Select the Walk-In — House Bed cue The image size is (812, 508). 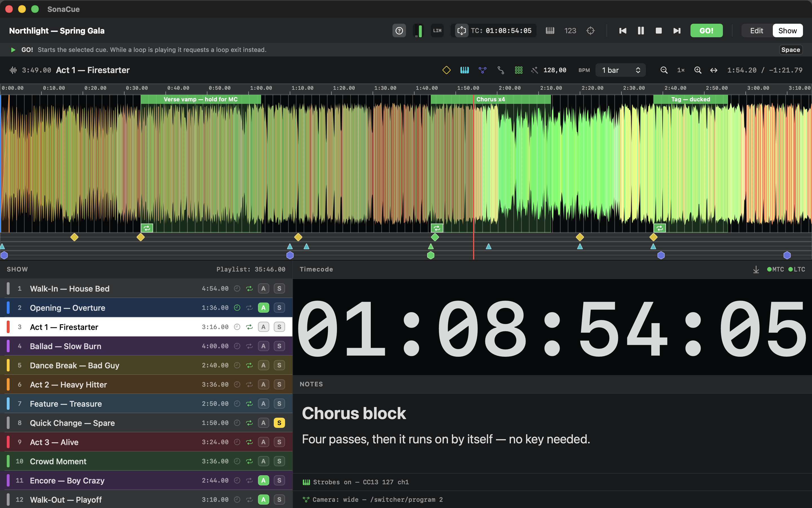tap(146, 288)
